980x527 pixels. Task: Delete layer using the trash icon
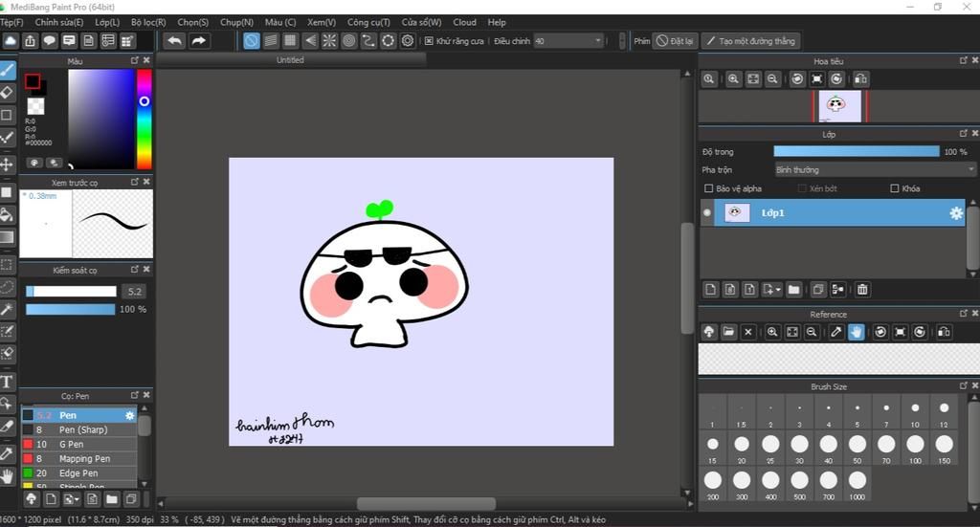click(x=862, y=289)
